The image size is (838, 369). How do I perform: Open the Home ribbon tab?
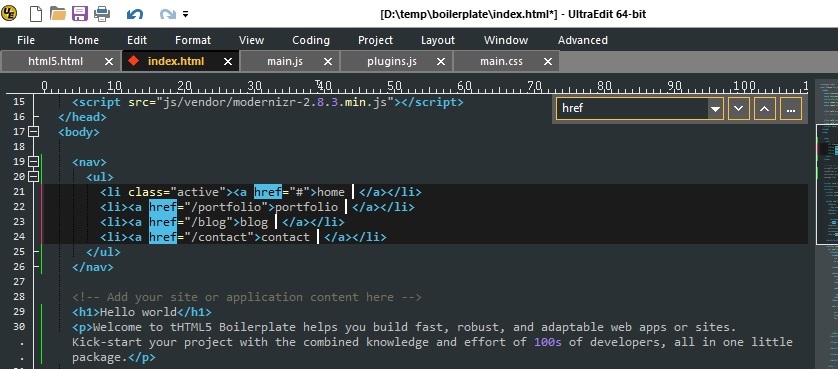pyautogui.click(x=84, y=40)
